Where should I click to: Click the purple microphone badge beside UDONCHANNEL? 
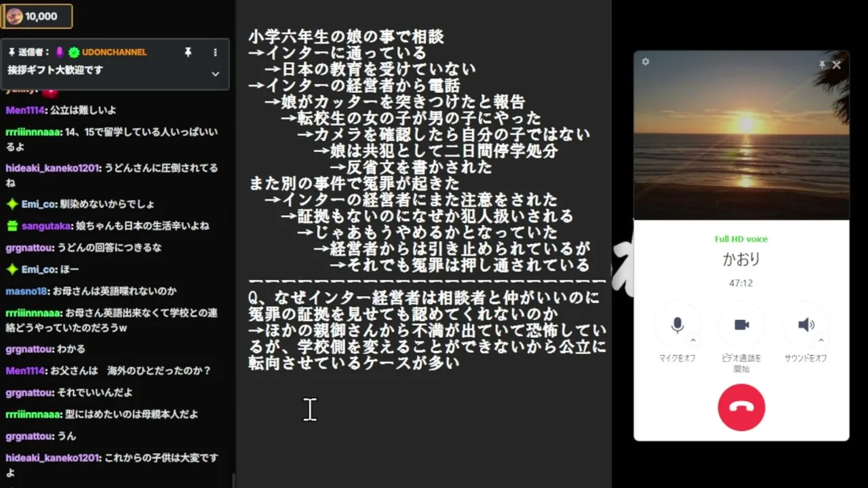60,52
